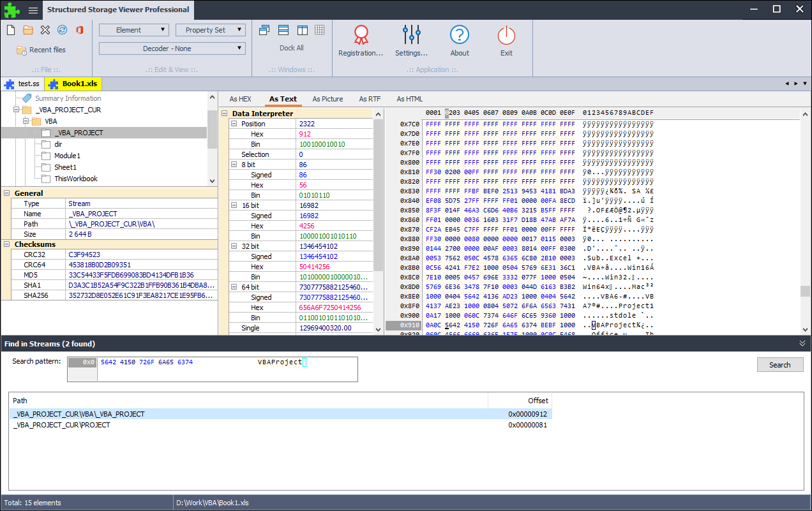Collapse the VBA folder tree node
Image resolution: width=812 pixels, height=511 pixels.
click(27, 121)
